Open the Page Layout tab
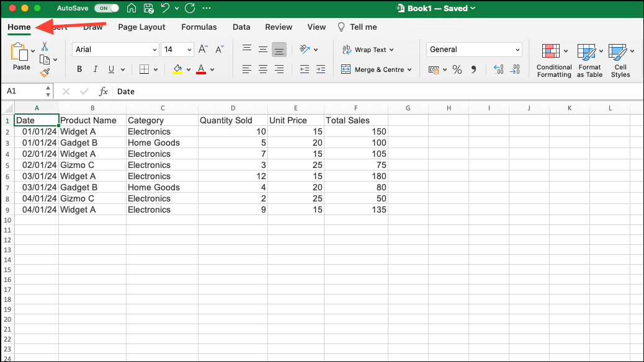Viewport: 644px width, 362px height. point(141,27)
